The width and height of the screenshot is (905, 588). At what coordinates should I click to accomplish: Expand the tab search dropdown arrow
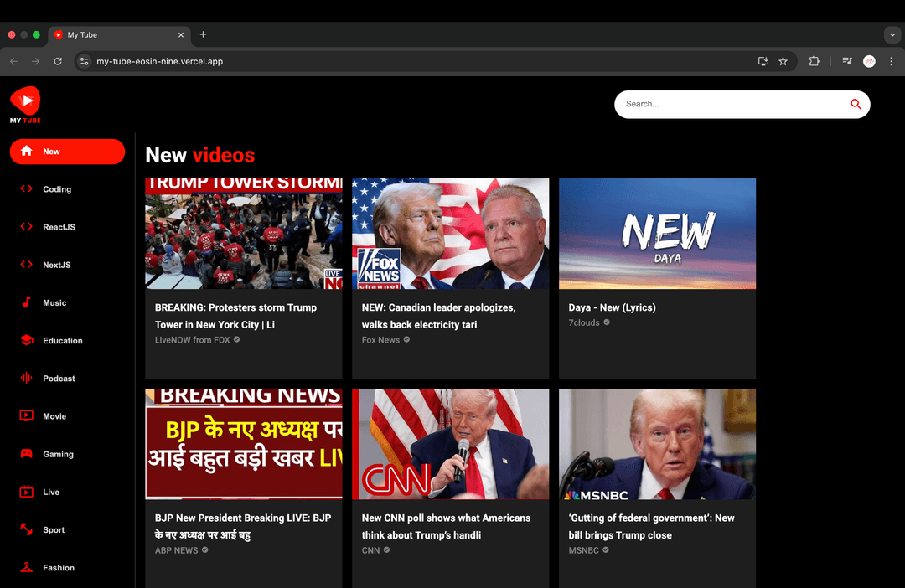tap(892, 34)
